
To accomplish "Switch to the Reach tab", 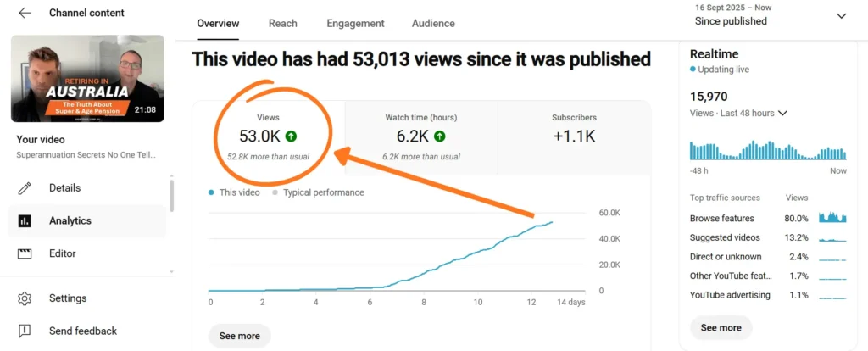I will (282, 24).
